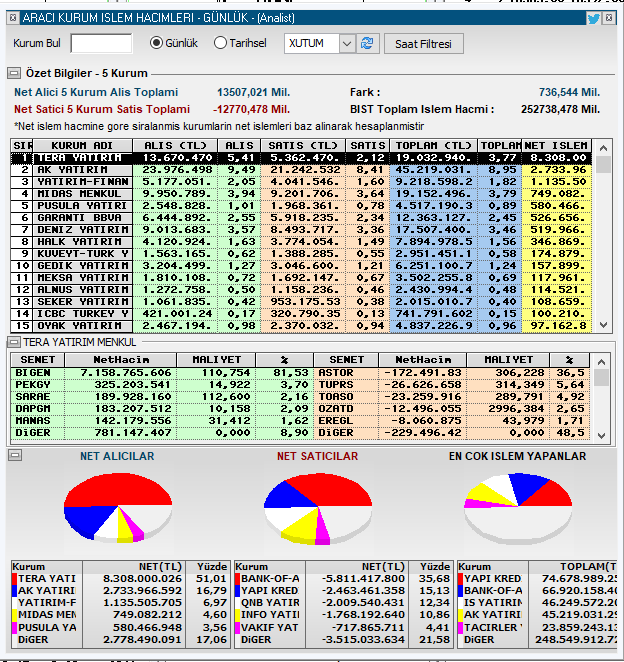Click the refresh icon next to XUTUM
Viewport: 624px width, 662px height.
click(x=367, y=43)
